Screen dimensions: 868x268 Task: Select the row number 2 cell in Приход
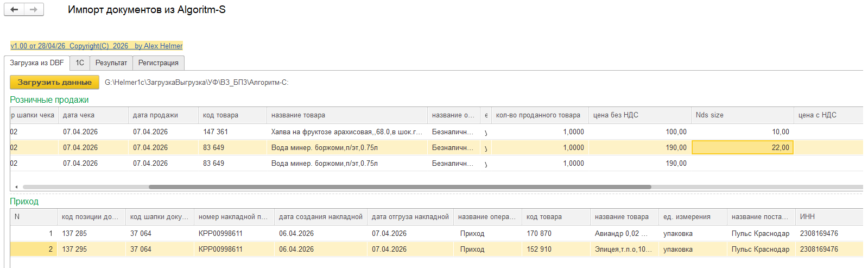click(x=34, y=250)
